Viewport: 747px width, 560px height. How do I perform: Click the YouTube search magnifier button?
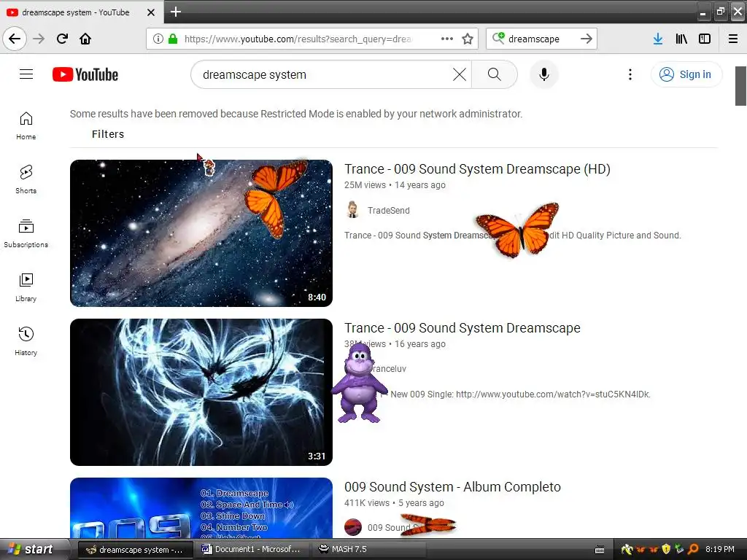(495, 74)
